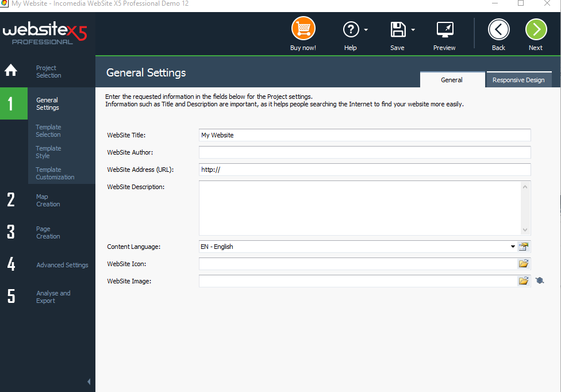Click the Back label
Screen dimensions: 561x392
(498, 48)
